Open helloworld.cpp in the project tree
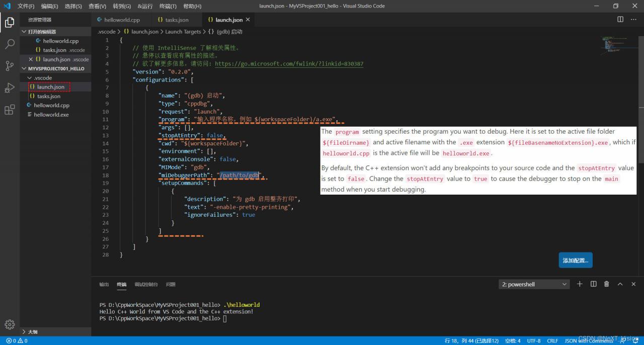The width and height of the screenshot is (644, 345). point(56,106)
